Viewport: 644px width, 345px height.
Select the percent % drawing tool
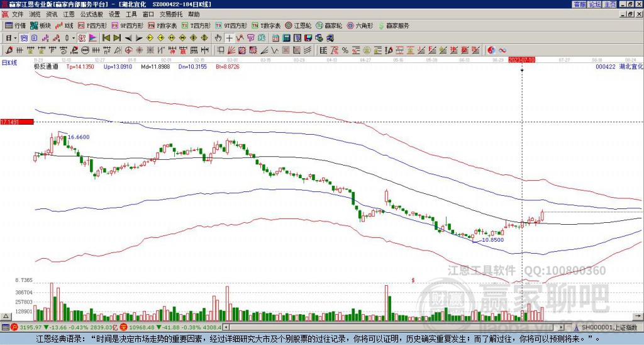345,50
